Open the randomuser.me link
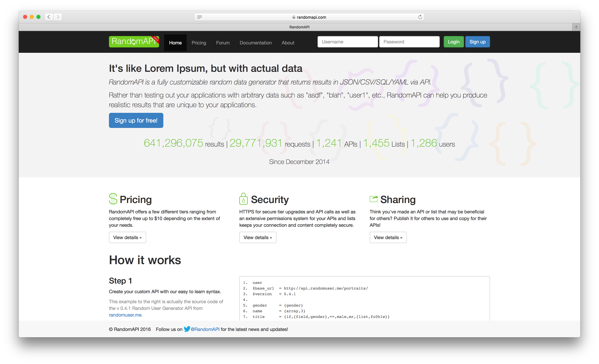 click(x=126, y=315)
